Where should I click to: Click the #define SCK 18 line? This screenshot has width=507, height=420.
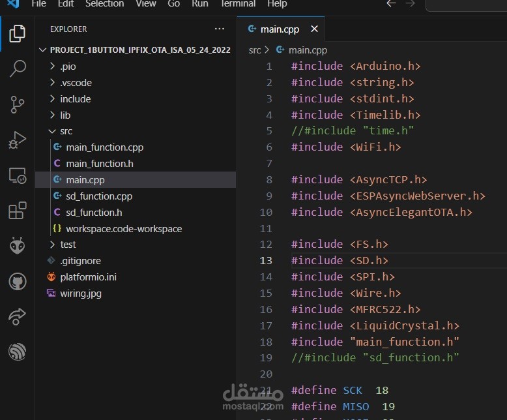[x=340, y=390]
